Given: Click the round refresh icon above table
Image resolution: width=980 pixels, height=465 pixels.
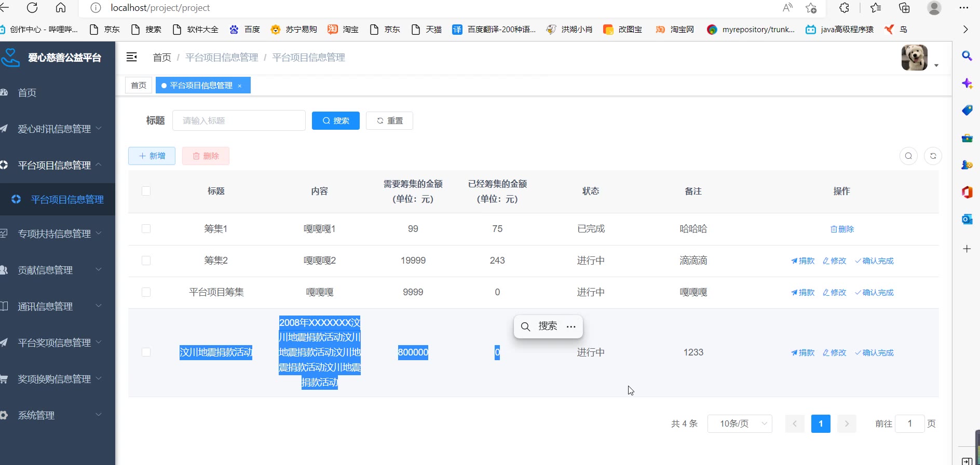Looking at the screenshot, I should (x=933, y=156).
